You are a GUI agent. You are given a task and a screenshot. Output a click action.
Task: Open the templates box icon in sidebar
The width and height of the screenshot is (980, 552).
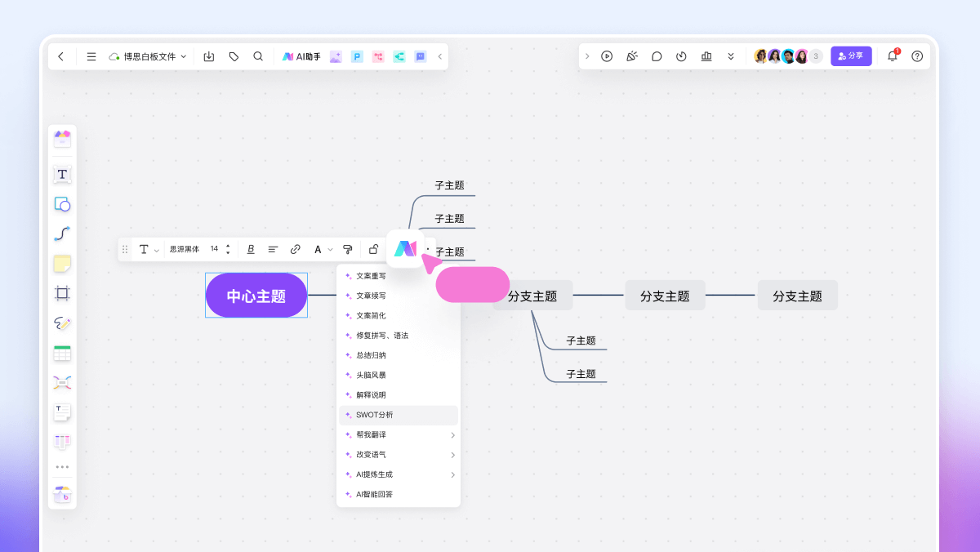coord(62,139)
